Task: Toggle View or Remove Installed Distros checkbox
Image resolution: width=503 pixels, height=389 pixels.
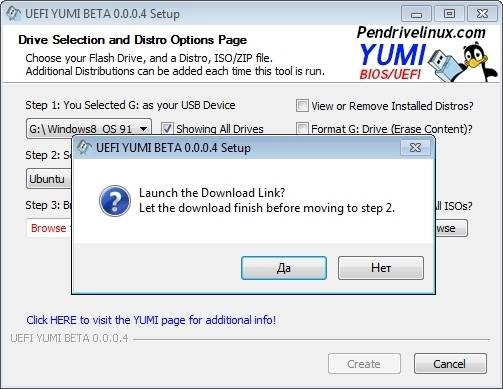Action: (302, 106)
